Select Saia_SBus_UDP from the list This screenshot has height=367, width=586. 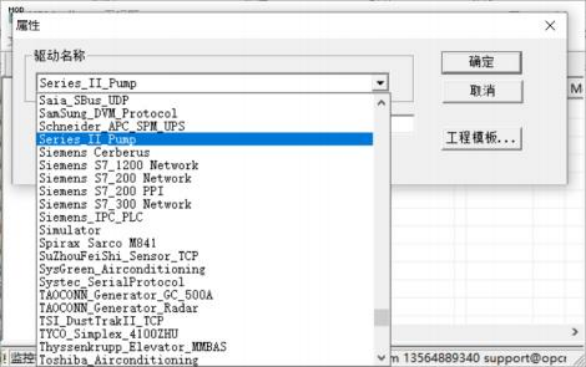click(x=206, y=100)
